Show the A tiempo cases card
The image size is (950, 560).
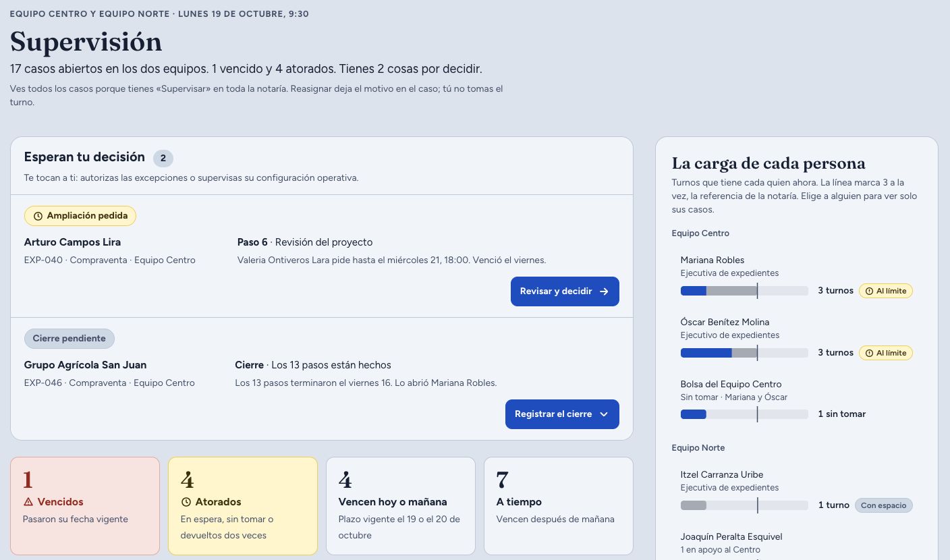click(x=559, y=506)
